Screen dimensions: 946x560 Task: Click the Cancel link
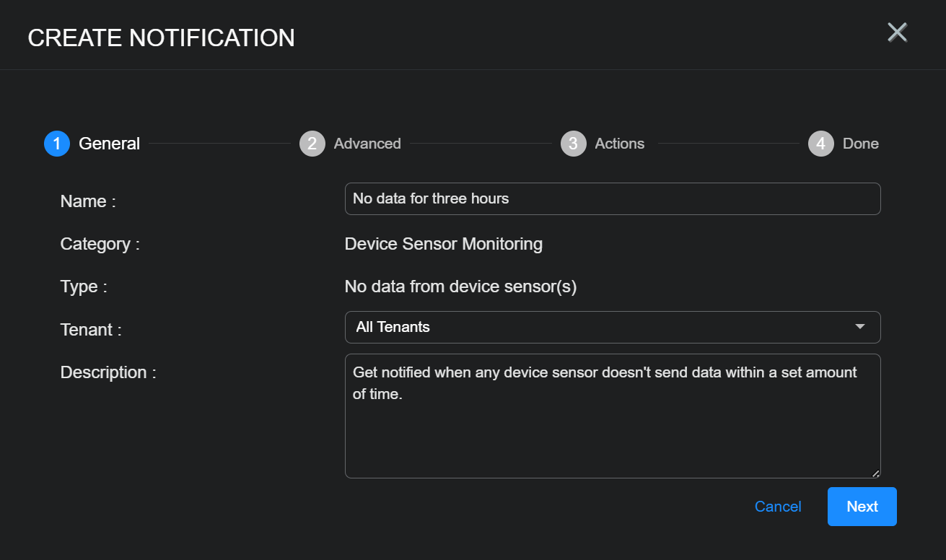click(778, 507)
